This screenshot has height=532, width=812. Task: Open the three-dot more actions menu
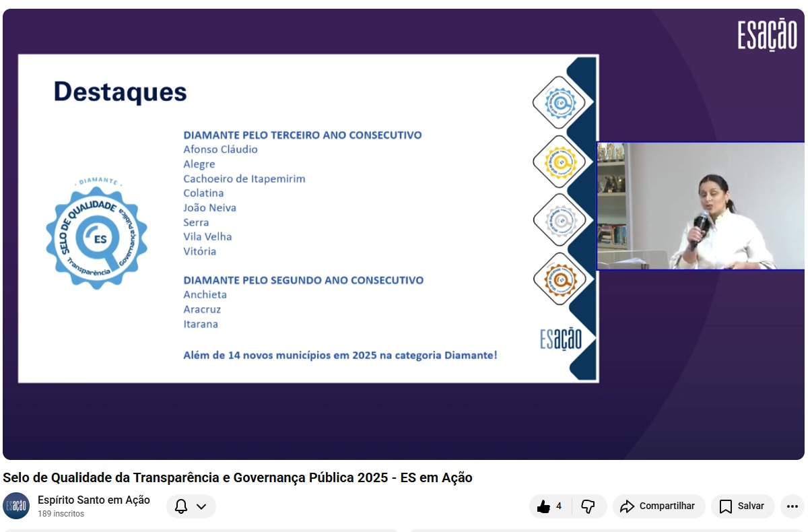tap(792, 506)
